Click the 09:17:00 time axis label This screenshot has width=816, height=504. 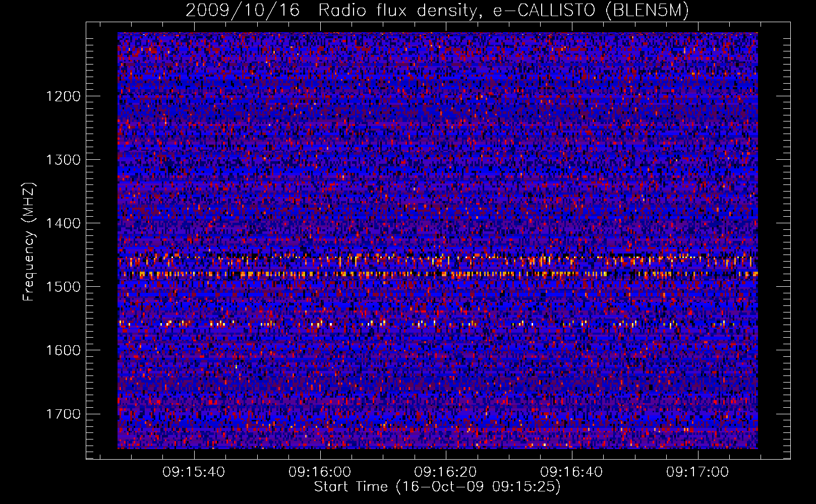(x=697, y=472)
